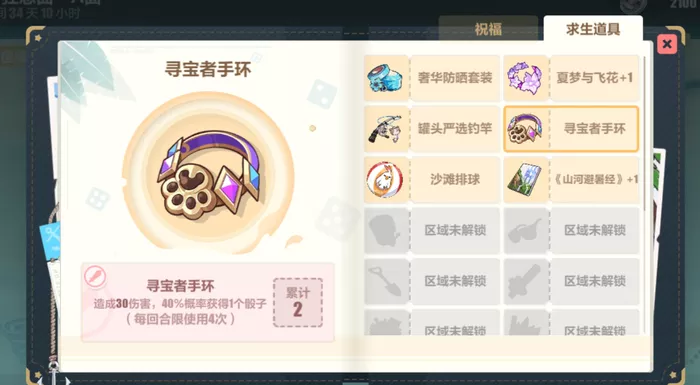Viewport: 700px width, 385px height.
Task: Choose the 罐头严选钓竿 item label
Action: (455, 129)
